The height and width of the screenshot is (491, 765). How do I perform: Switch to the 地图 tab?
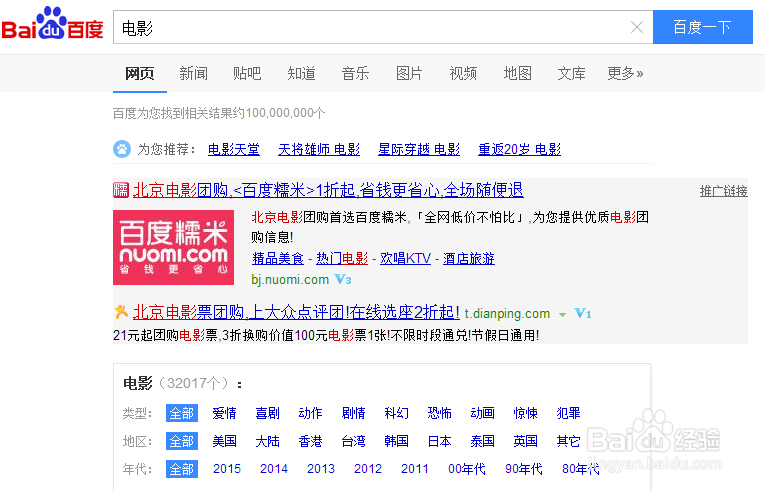[518, 73]
